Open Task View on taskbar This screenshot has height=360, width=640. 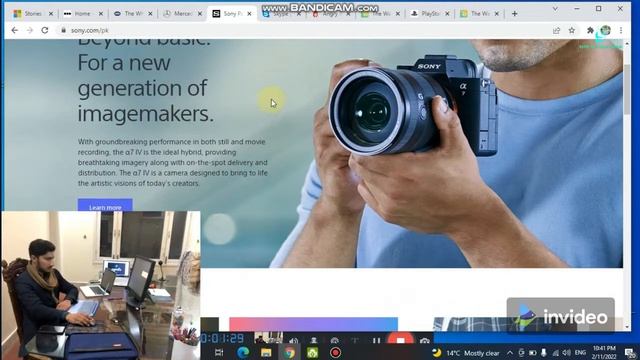[x=219, y=352]
